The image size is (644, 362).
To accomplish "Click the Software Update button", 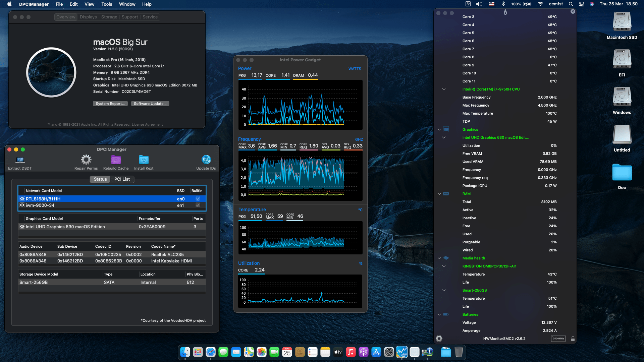I will [150, 104].
